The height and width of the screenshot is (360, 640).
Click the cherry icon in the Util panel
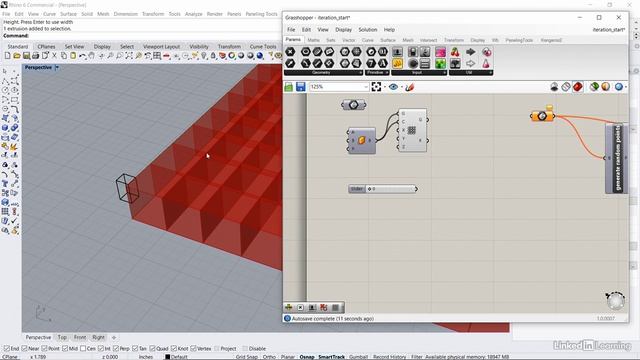(x=455, y=52)
